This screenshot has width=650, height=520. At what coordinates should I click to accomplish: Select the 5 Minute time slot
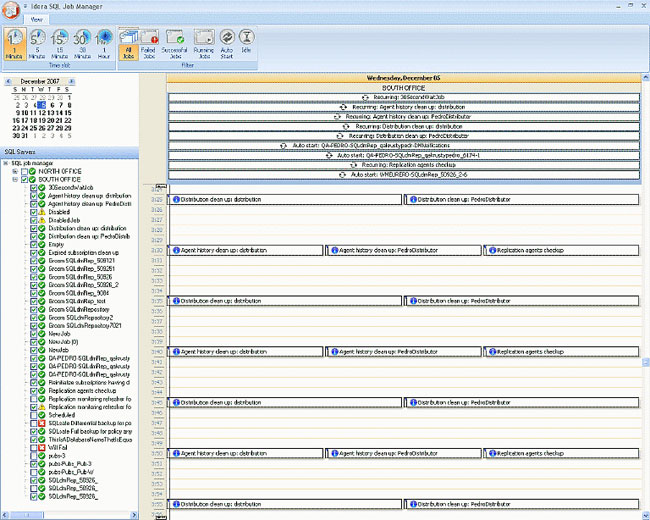coord(37,44)
